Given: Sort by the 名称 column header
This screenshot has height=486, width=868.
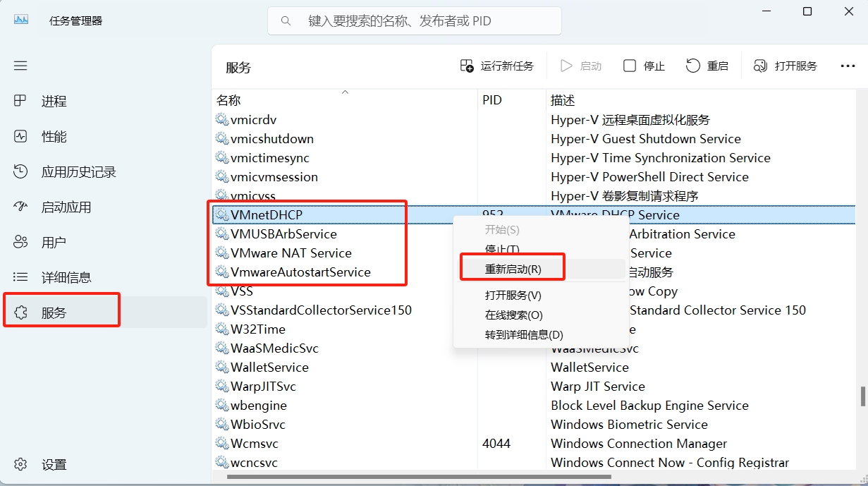Looking at the screenshot, I should (x=345, y=100).
